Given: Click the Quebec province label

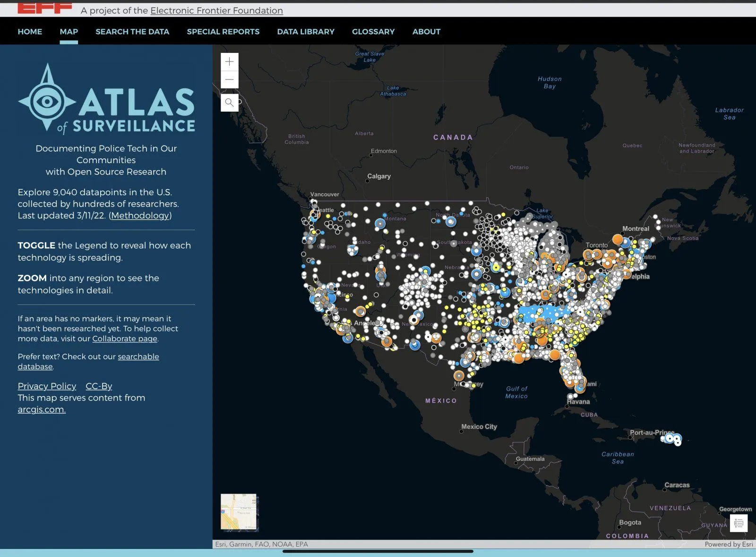Looking at the screenshot, I should point(632,146).
